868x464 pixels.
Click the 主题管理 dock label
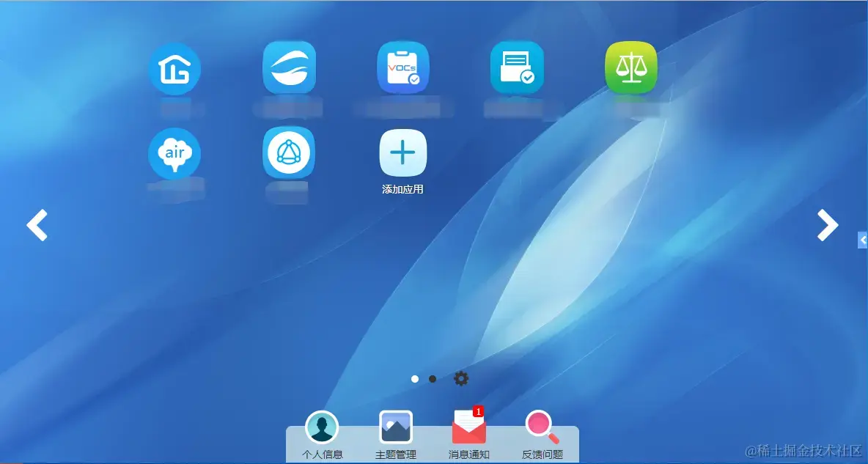click(x=396, y=454)
